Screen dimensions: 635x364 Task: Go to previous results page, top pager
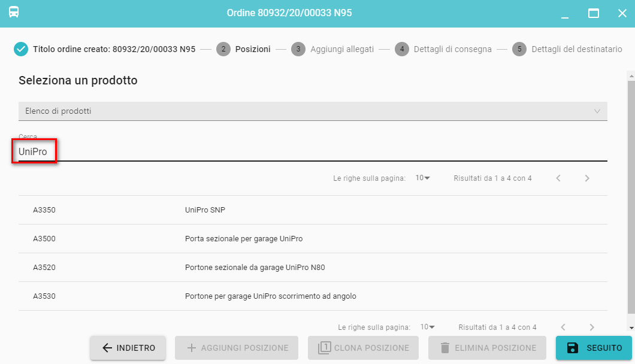coord(558,178)
